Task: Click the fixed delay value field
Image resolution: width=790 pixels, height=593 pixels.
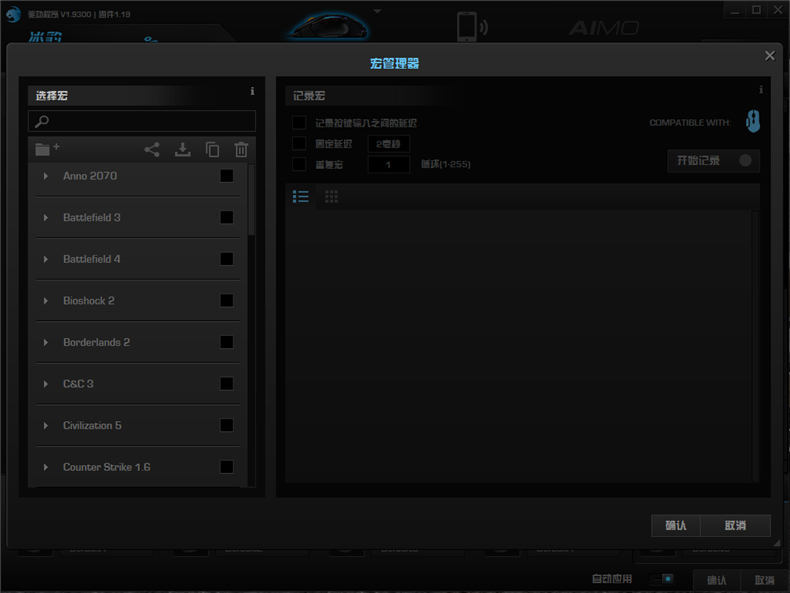Action: pyautogui.click(x=388, y=144)
